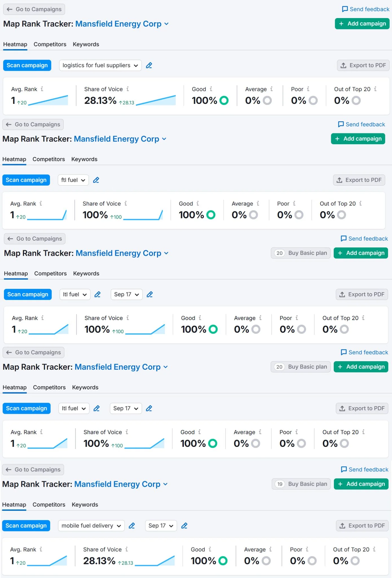392x578 pixels.
Task: Open Avg. Rank info icon under logistics keyword
Action: coord(42,89)
